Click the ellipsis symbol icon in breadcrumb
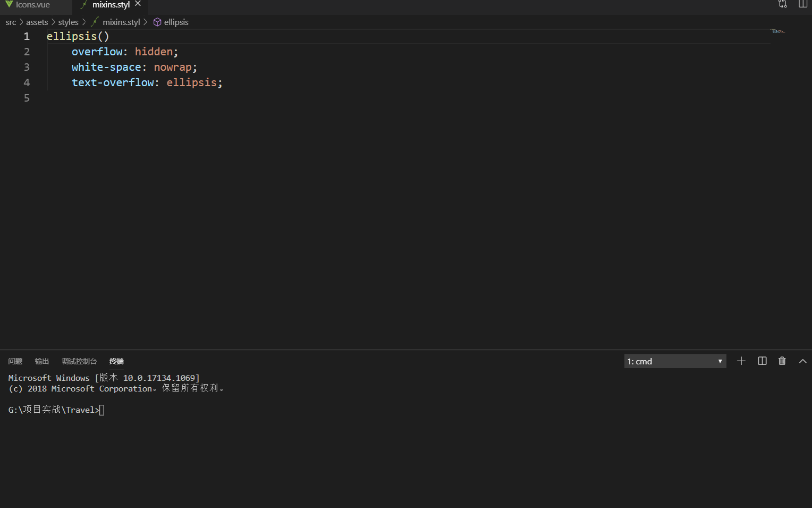 coord(157,22)
